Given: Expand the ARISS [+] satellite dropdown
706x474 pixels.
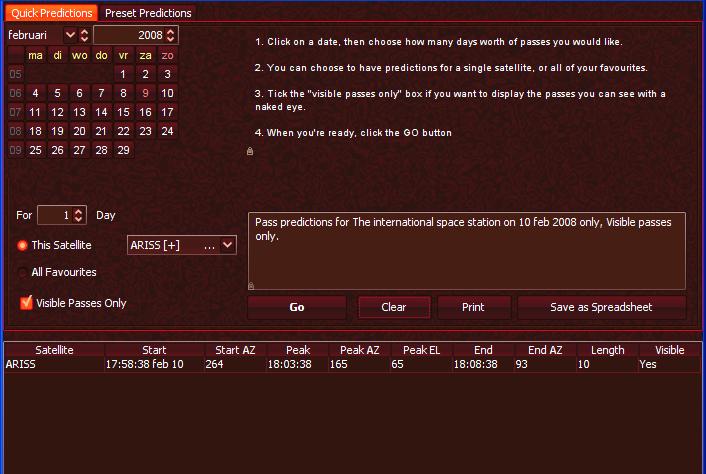Looking at the screenshot, I should 227,245.
